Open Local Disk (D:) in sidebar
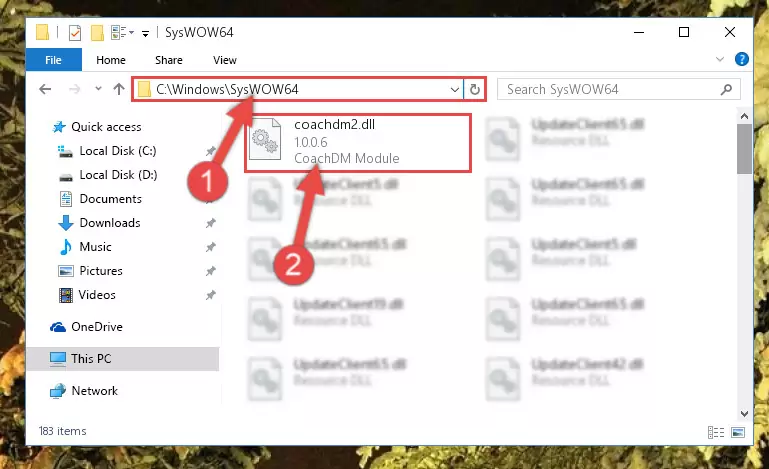Viewport: 769px width, 469px height. point(109,175)
